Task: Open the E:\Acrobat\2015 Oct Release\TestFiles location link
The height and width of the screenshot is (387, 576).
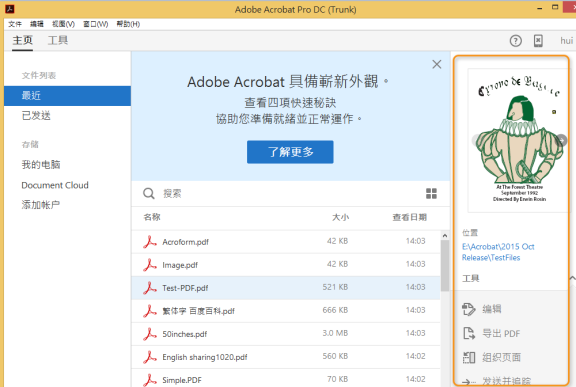Action: click(x=498, y=252)
